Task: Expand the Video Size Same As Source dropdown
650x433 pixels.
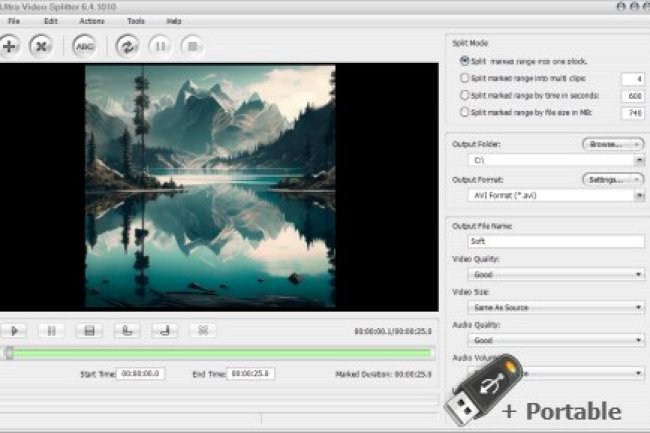Action: point(638,307)
